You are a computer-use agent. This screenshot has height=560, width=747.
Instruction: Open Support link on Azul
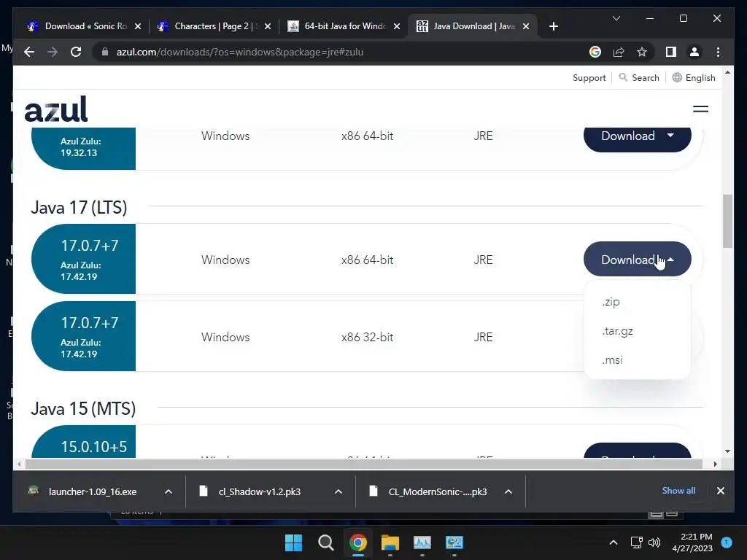pyautogui.click(x=589, y=77)
